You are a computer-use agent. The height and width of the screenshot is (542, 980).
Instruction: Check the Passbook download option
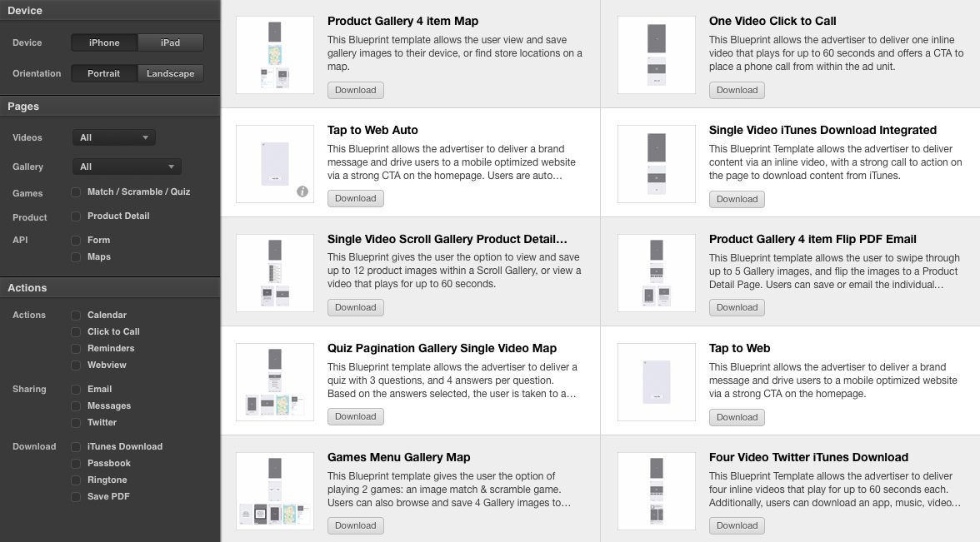76,464
